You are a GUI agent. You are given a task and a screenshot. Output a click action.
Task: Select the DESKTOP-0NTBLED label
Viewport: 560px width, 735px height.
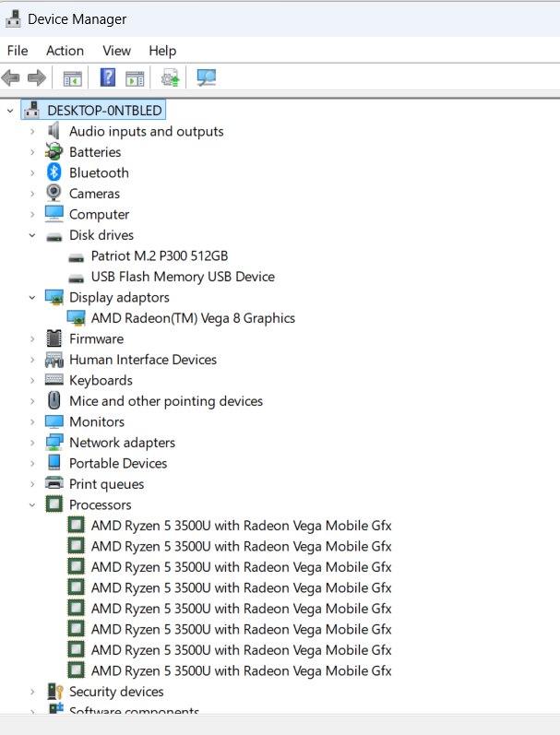(x=104, y=111)
